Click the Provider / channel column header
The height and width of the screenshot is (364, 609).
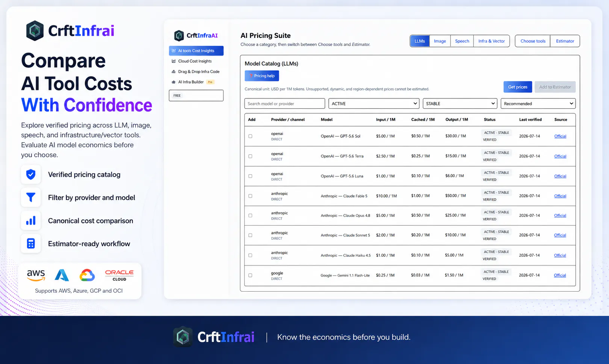click(288, 120)
